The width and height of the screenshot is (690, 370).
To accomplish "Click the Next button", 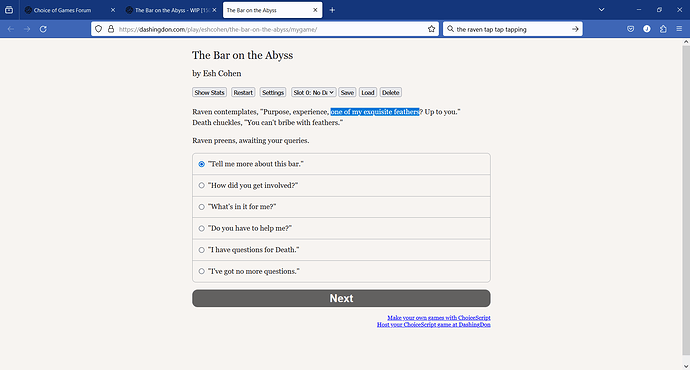I will click(341, 298).
